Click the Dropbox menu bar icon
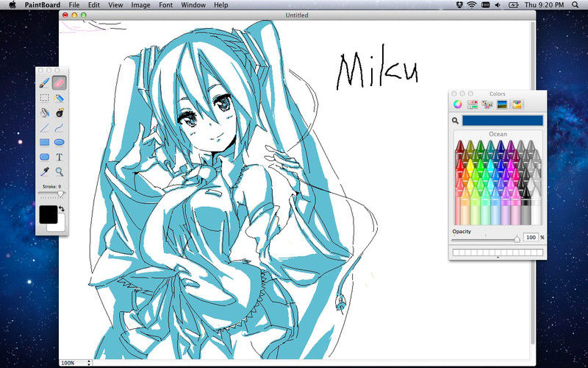Screen dimensions: 588x368 (460, 5)
